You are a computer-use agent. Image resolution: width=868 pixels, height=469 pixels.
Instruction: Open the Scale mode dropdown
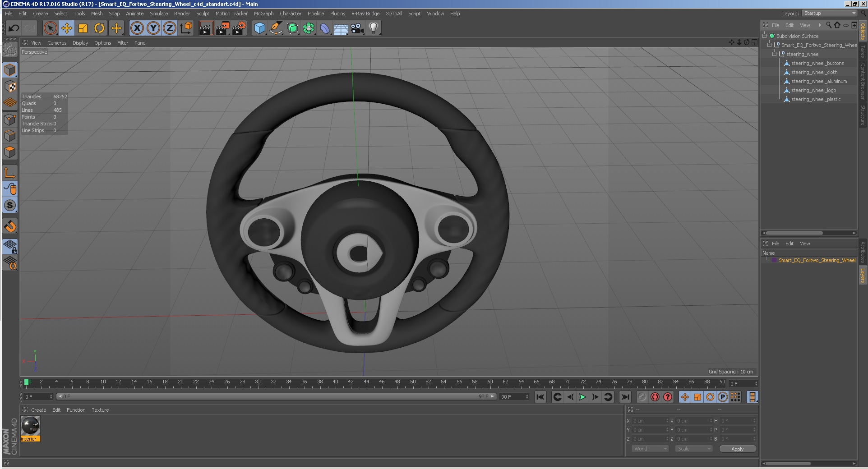tap(694, 449)
